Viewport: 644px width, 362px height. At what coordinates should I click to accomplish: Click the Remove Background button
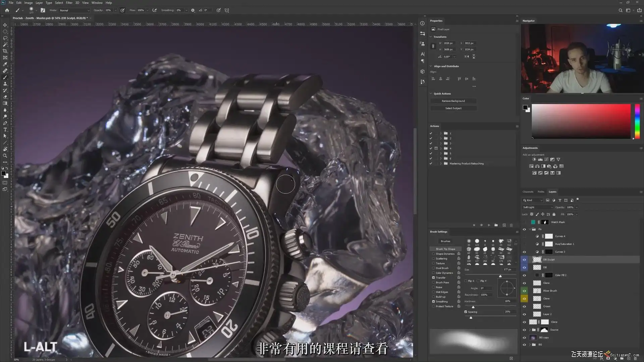(453, 101)
